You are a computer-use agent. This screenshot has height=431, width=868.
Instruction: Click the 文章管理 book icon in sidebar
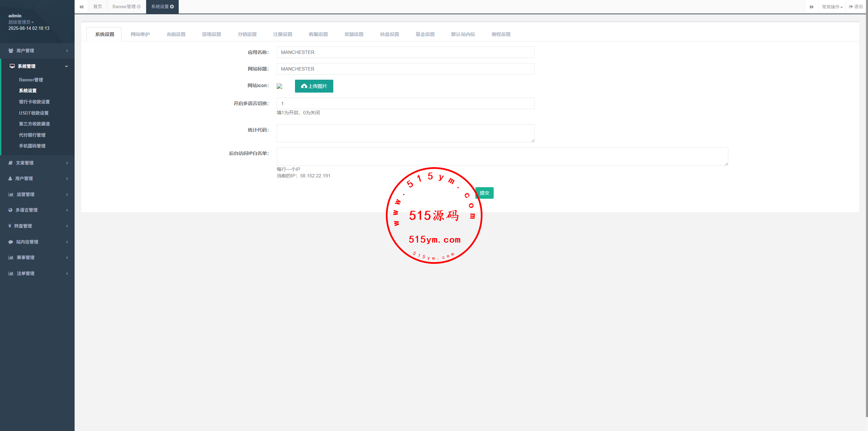(11, 163)
